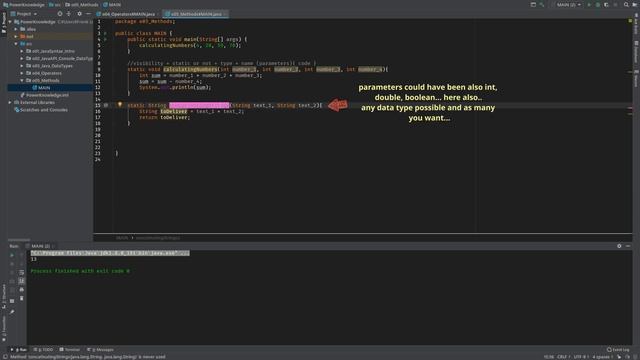Screen dimensions: 640x360
Task: Click PowerKnowledge breadcrumb in navigation bar
Action: (24, 4)
